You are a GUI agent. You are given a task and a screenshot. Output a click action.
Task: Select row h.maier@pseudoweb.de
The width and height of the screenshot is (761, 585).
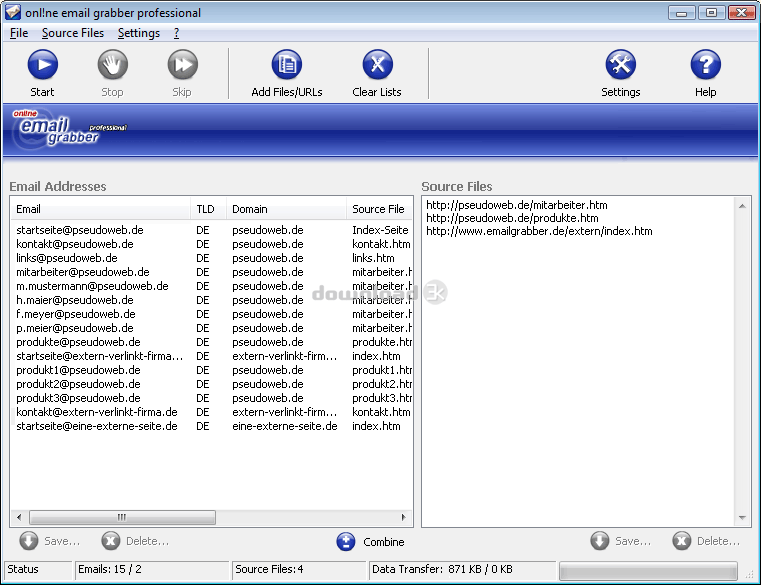coord(212,301)
